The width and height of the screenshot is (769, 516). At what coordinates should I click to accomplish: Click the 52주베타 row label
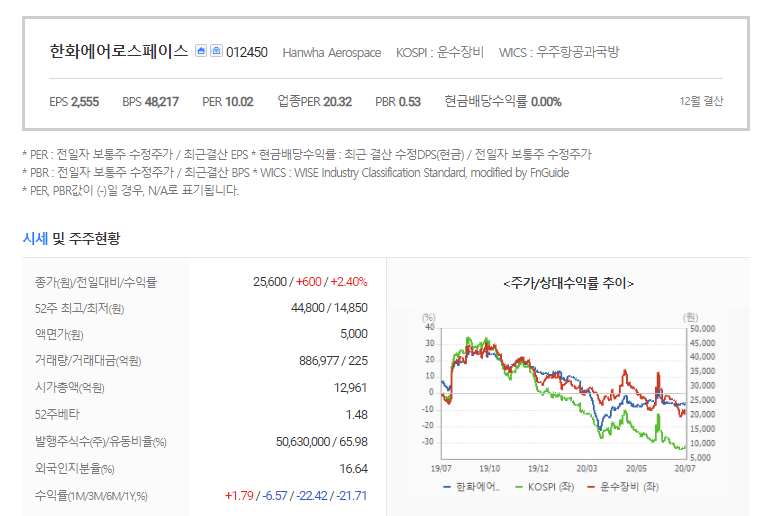click(x=57, y=414)
